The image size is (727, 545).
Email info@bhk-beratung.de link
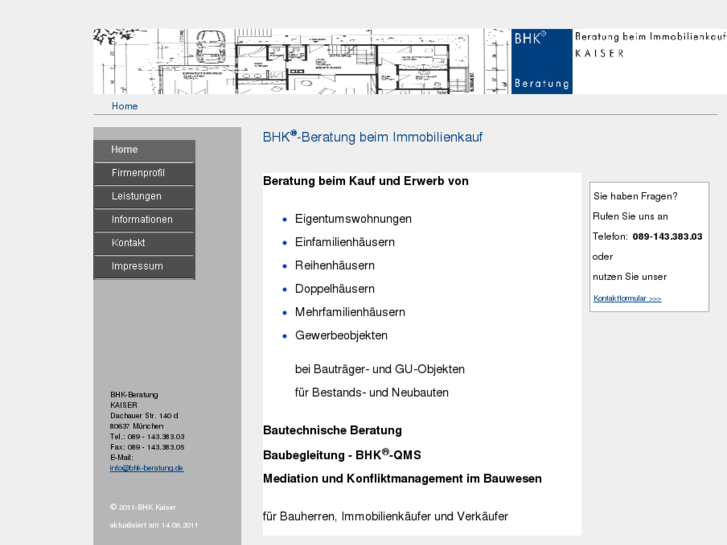(x=147, y=468)
